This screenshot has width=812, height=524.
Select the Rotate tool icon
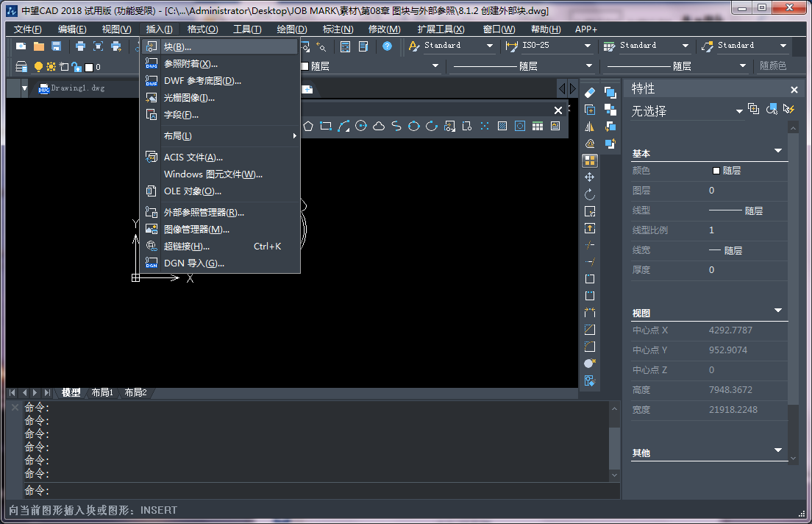tap(590, 194)
